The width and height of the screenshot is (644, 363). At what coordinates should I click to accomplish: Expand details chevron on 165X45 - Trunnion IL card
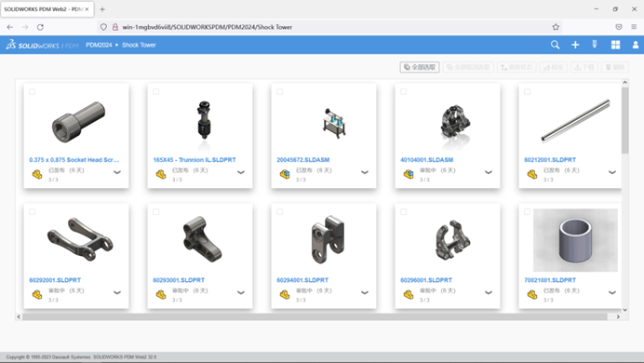click(241, 172)
